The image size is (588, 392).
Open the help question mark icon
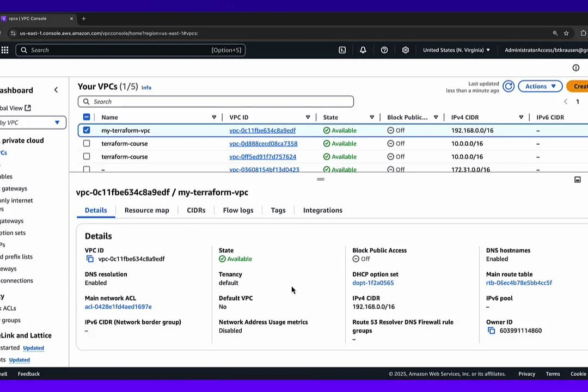click(384, 50)
